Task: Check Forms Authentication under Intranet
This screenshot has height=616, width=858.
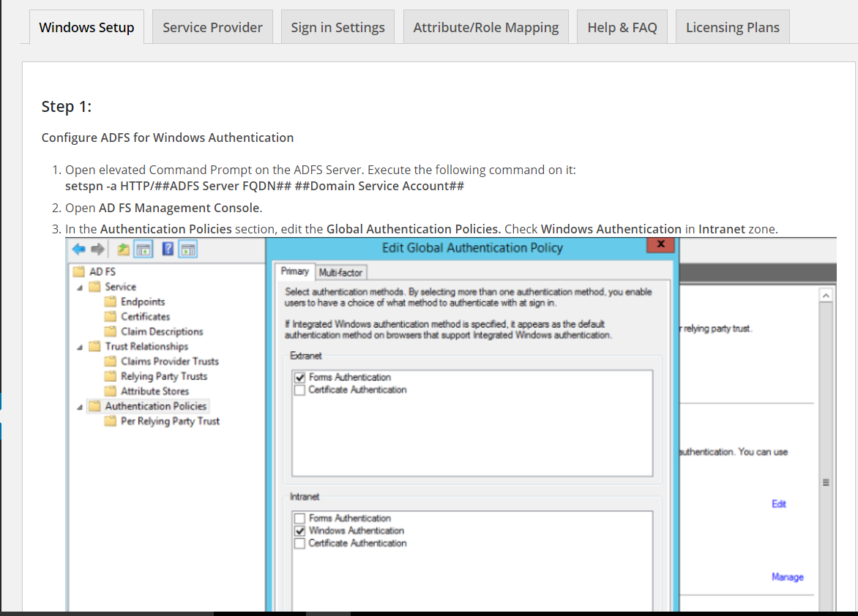Action: pyautogui.click(x=299, y=518)
